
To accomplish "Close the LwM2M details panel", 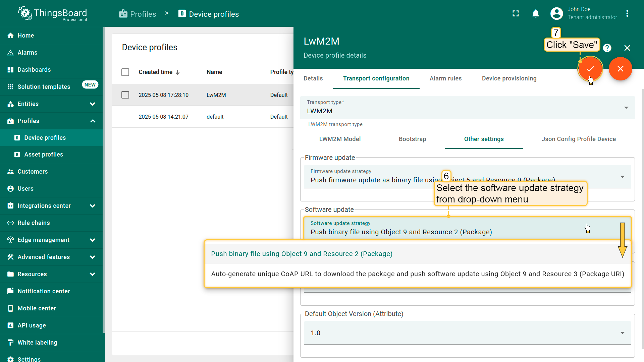I will pyautogui.click(x=627, y=48).
